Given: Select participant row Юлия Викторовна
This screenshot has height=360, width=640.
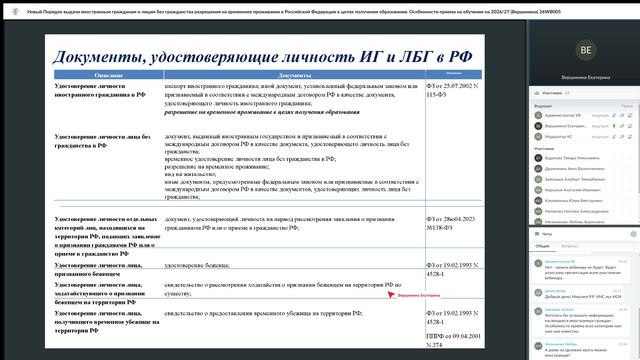Looking at the screenshot, I should (583, 201).
